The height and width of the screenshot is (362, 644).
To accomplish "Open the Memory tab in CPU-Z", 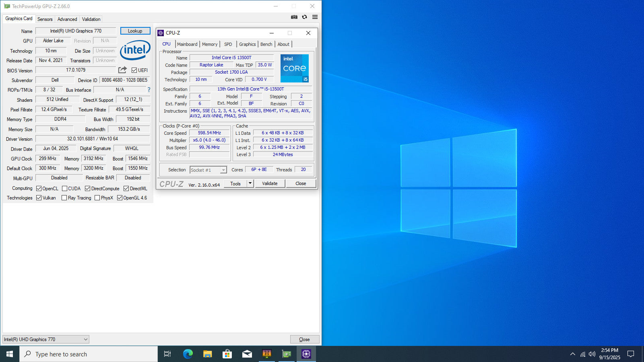I will pyautogui.click(x=210, y=44).
